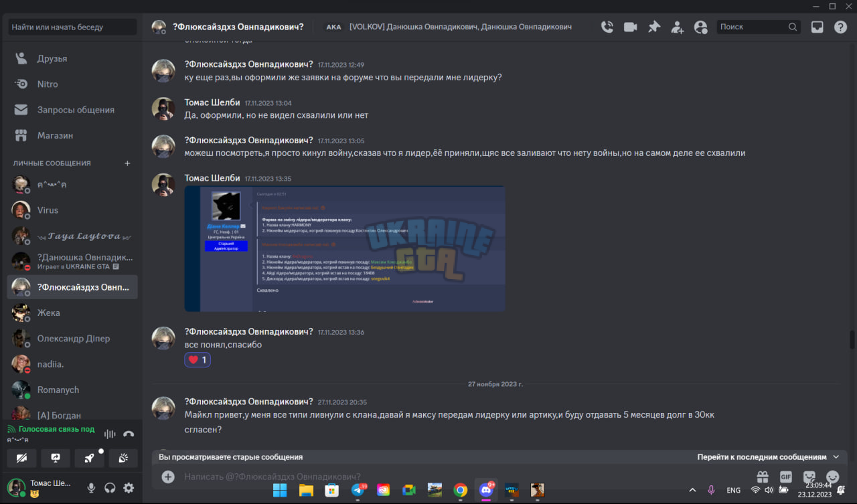Open the Taya Laytova conversation

(72, 236)
